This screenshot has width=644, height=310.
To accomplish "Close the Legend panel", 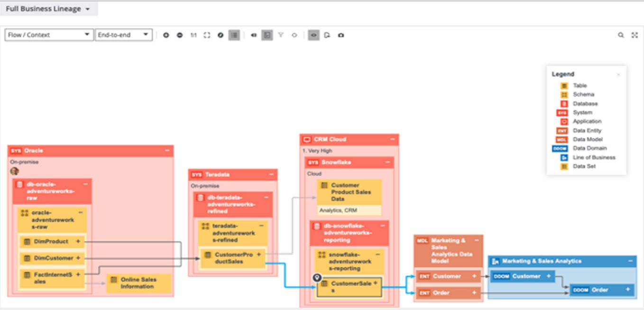I will coord(618,74).
